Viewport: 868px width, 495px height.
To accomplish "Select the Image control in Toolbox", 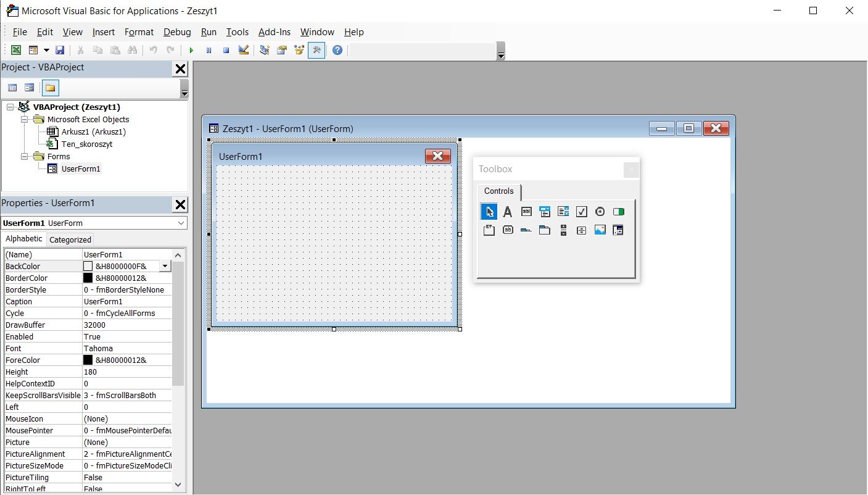I will pos(600,230).
